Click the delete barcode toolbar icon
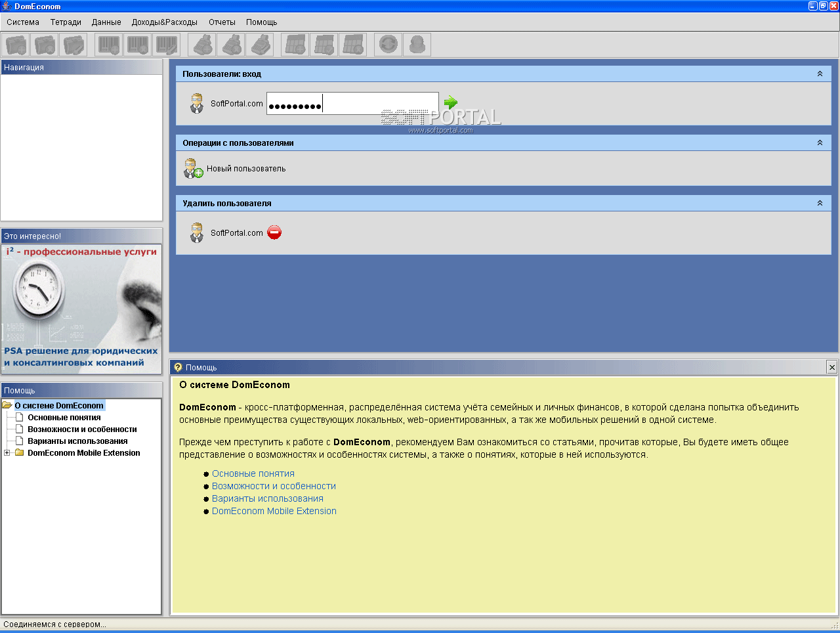This screenshot has height=633, width=840. coord(138,45)
